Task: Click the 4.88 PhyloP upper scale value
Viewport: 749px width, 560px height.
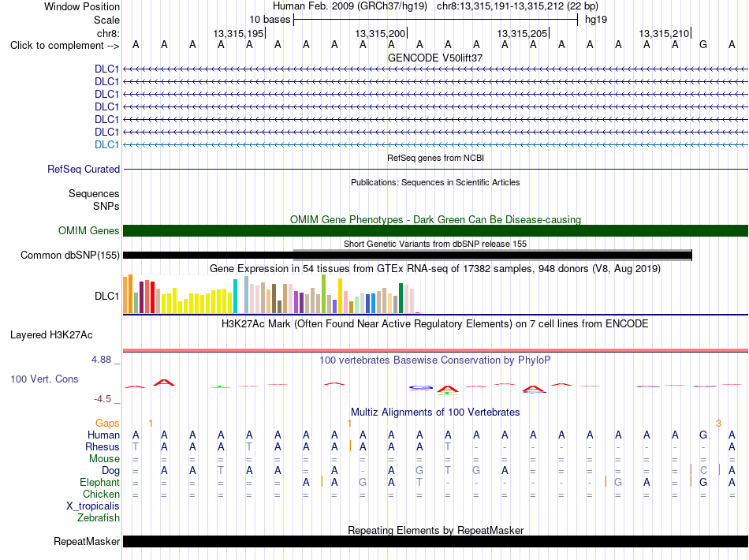Action: point(101,360)
